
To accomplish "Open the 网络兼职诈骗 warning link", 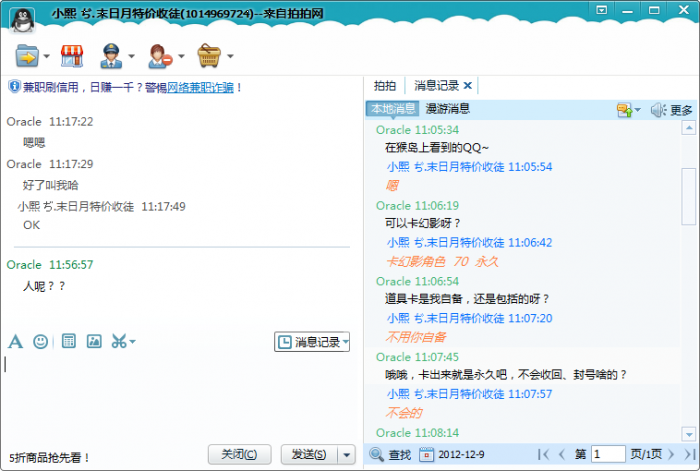I will tap(200, 87).
